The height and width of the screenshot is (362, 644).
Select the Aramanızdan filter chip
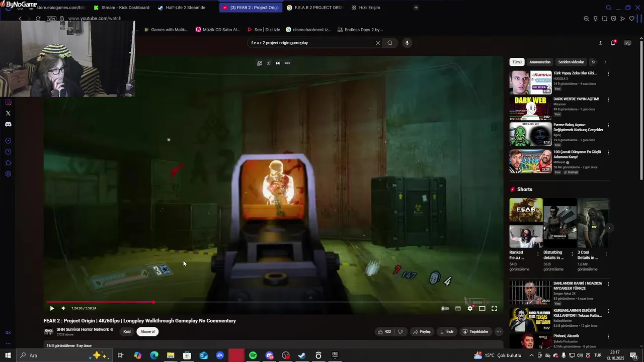coord(540,62)
